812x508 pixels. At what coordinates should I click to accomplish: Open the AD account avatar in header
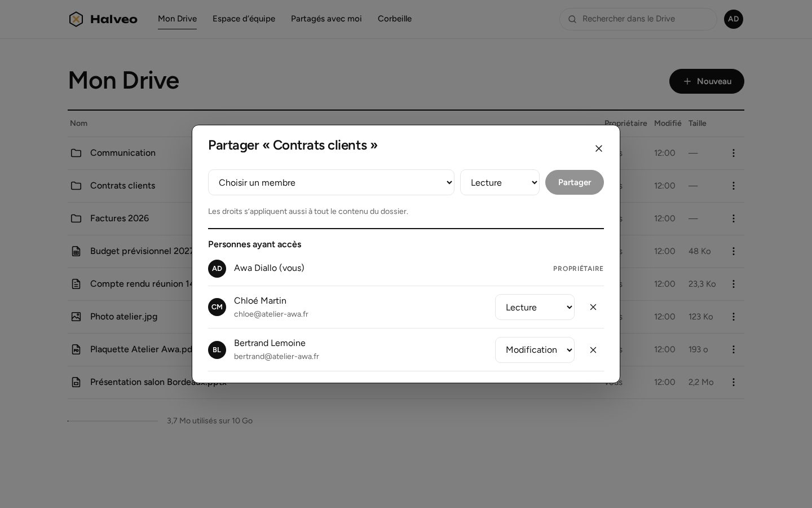click(x=734, y=19)
